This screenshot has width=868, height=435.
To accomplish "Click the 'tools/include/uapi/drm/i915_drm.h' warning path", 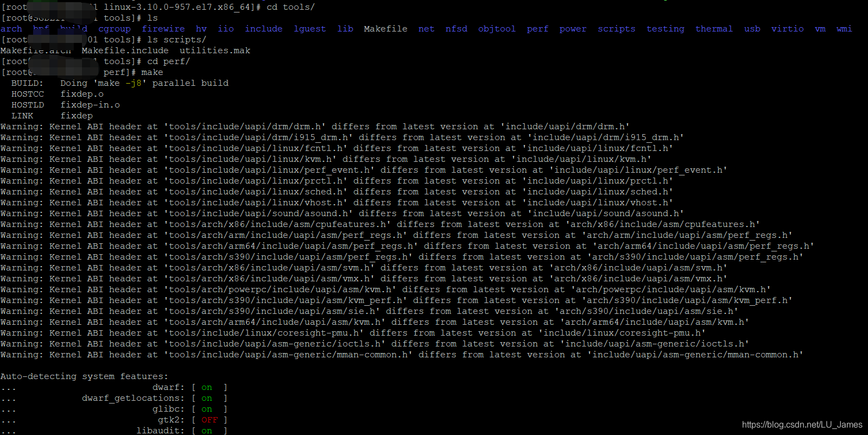I will click(x=258, y=137).
